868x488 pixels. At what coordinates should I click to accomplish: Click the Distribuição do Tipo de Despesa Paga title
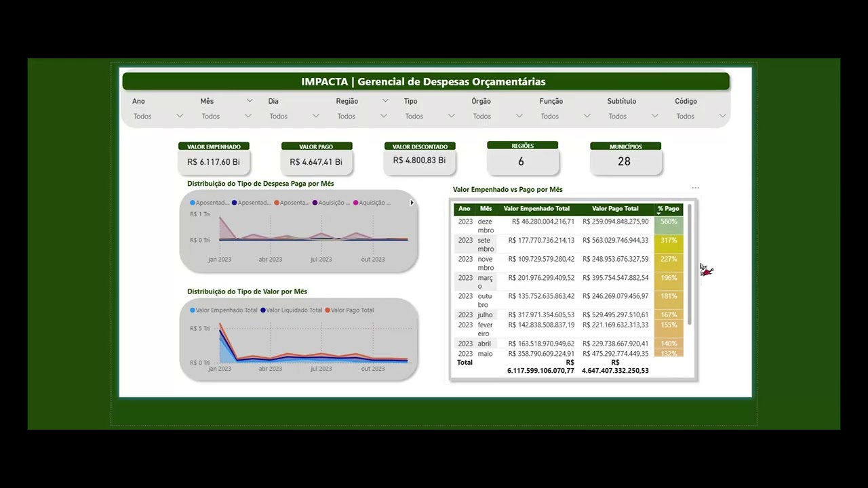(x=260, y=184)
